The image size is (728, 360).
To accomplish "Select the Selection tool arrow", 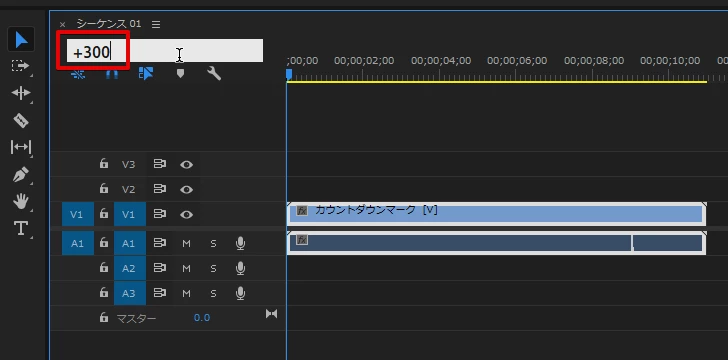I will point(20,40).
